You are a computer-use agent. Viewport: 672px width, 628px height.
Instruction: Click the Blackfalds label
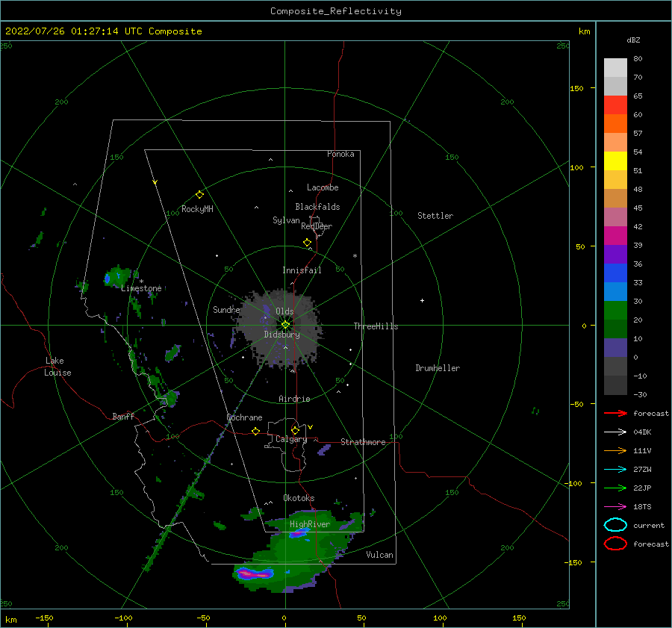click(x=317, y=207)
